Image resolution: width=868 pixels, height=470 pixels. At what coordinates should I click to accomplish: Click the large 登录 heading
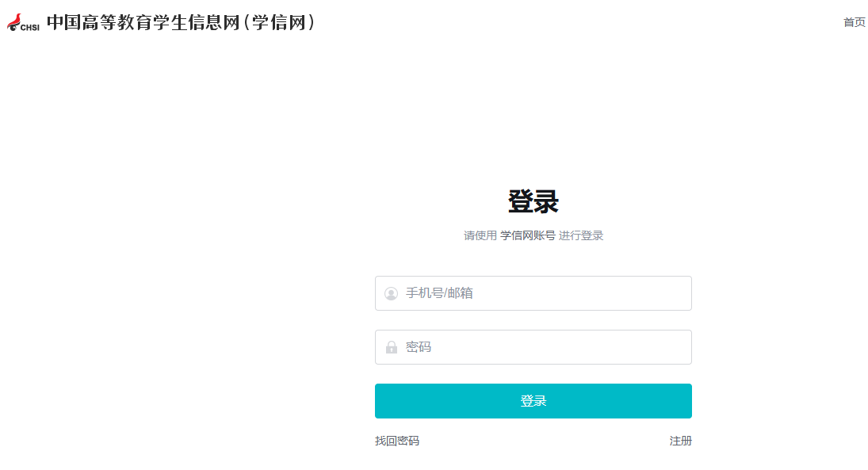point(533,202)
